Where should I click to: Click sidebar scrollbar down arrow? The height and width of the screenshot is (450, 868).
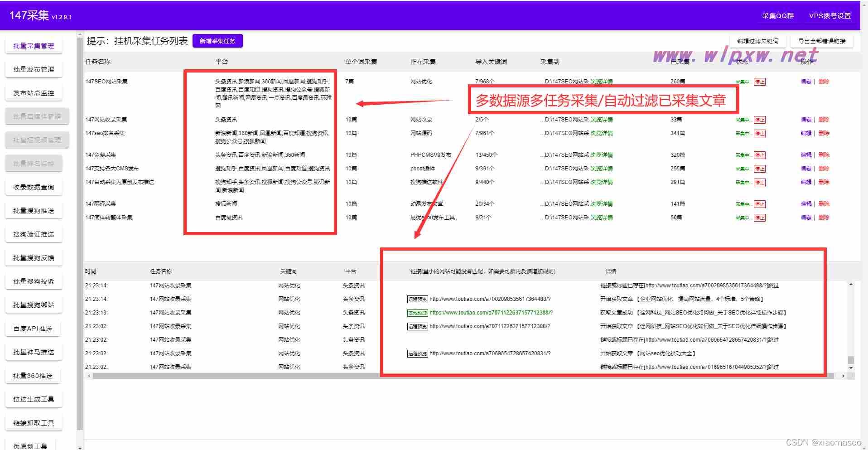point(80,448)
